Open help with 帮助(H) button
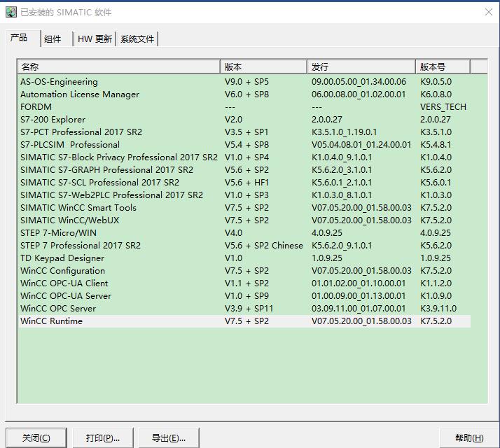 tap(468, 438)
